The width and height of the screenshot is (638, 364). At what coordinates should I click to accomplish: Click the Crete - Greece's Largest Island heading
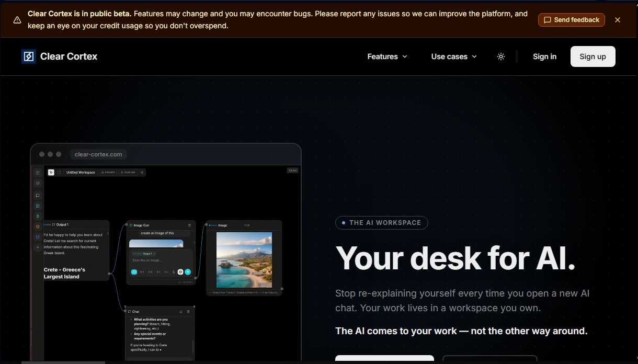(x=64, y=273)
